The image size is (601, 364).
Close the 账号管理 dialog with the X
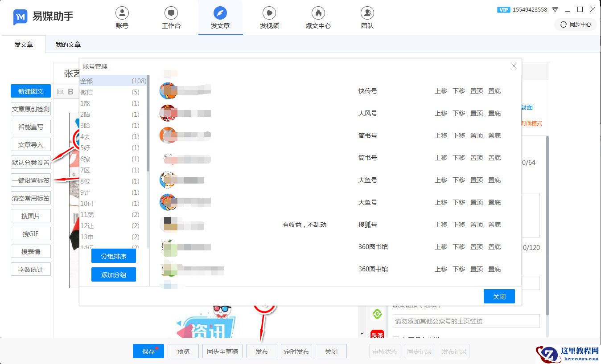point(514,66)
